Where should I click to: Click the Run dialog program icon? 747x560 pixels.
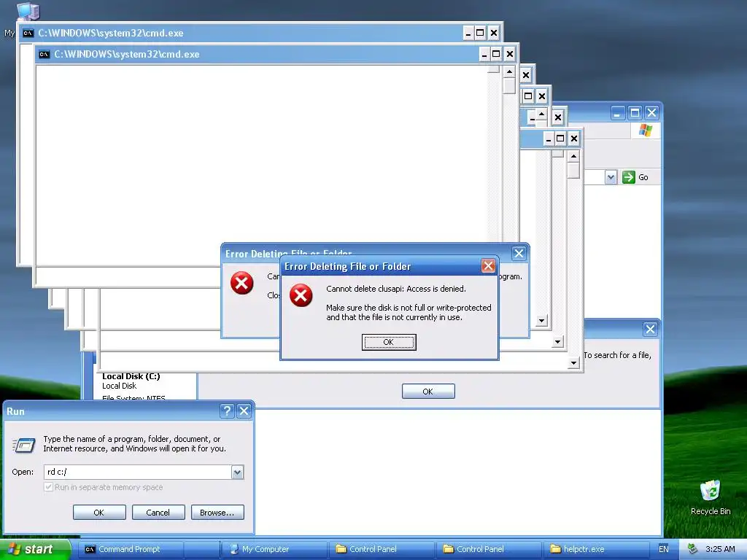[x=24, y=445]
